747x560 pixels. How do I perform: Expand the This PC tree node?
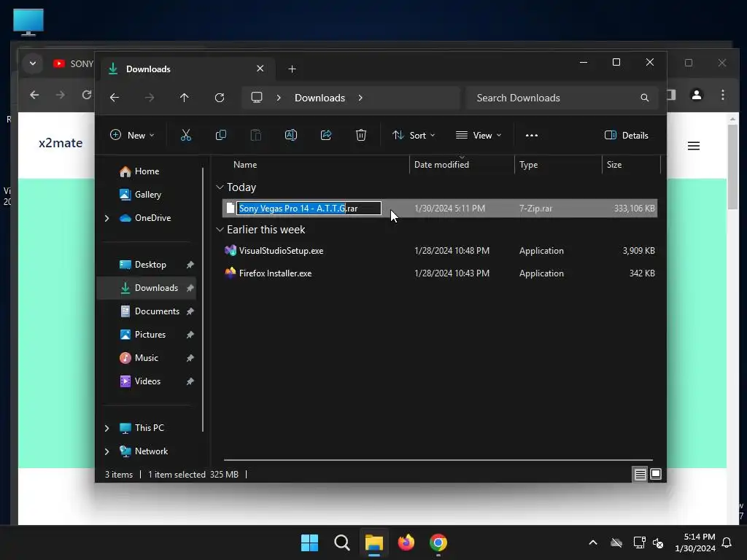[107, 428]
